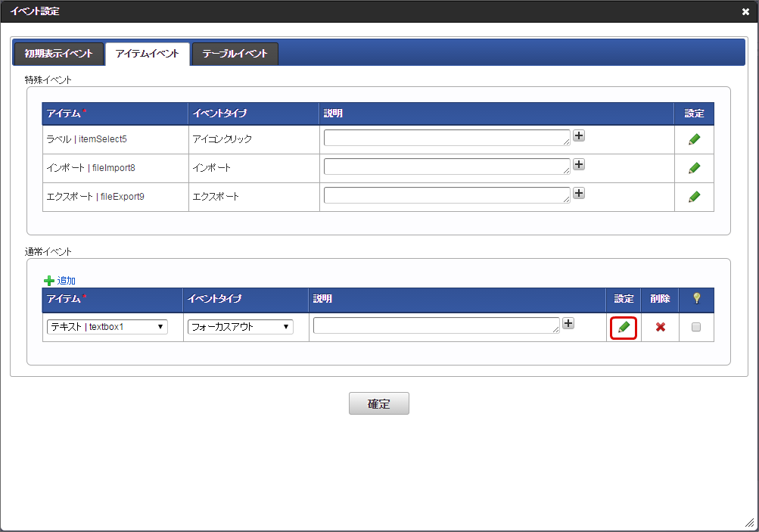
Task: Click plus icon beside アイコンクリック description
Action: pos(579,136)
